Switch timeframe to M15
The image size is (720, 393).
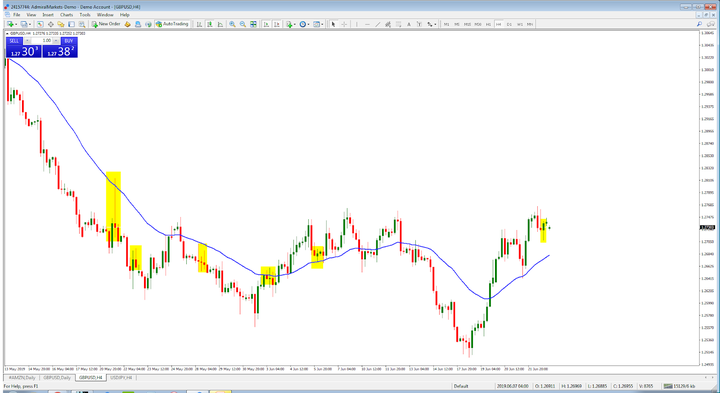click(467, 24)
